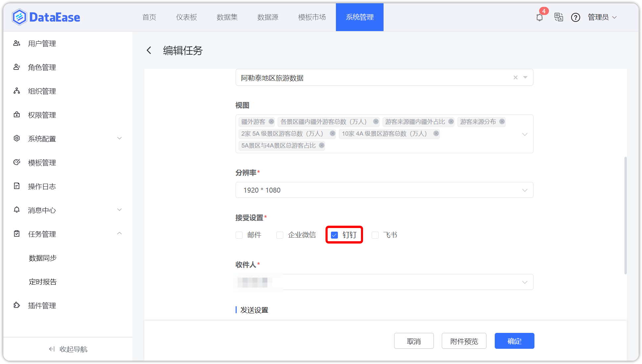Switch to the 仪表板 tab
Image resolution: width=642 pixels, height=364 pixels.
[x=186, y=17]
